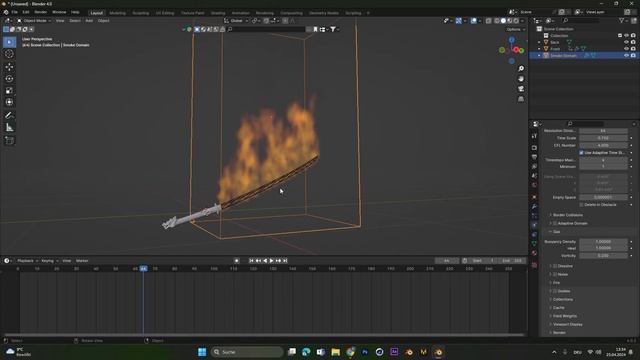
Task: Adjust the Buoyancy Density value field
Action: [x=603, y=242]
